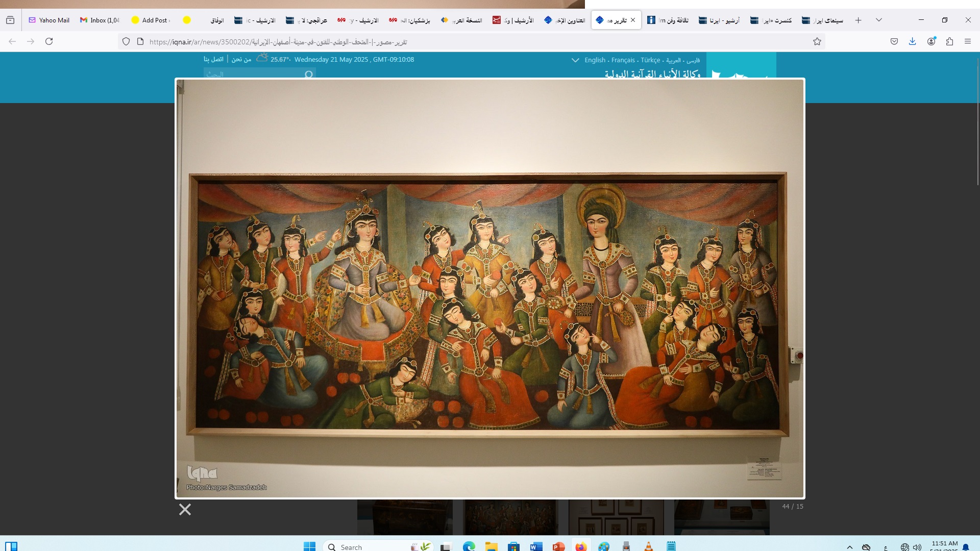Switch to the بزشكيان tab
Image resolution: width=980 pixels, height=551 pixels.
409,20
